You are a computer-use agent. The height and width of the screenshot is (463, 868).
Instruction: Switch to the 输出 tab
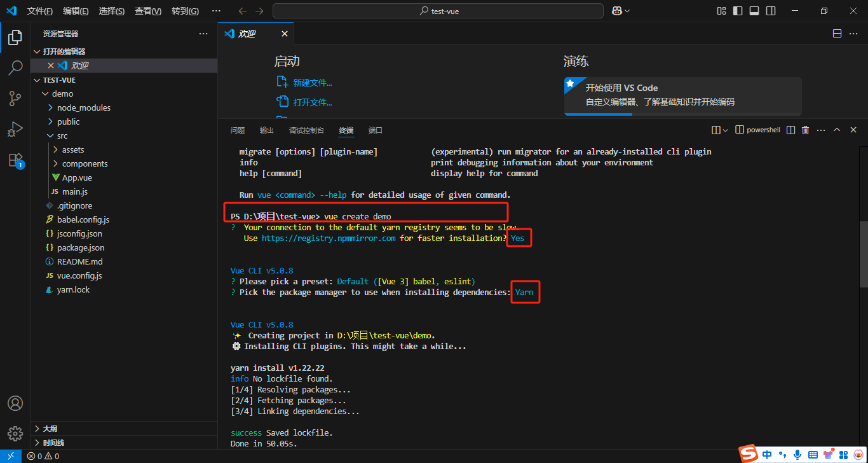(x=266, y=130)
